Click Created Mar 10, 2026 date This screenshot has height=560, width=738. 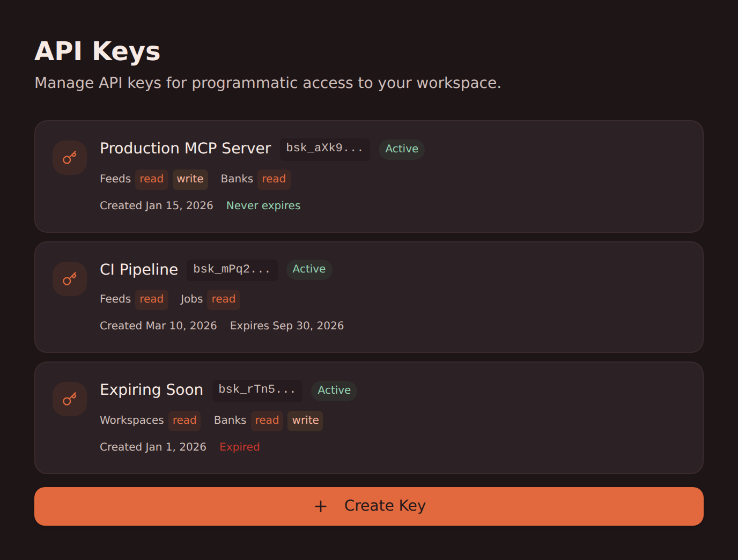tap(158, 326)
